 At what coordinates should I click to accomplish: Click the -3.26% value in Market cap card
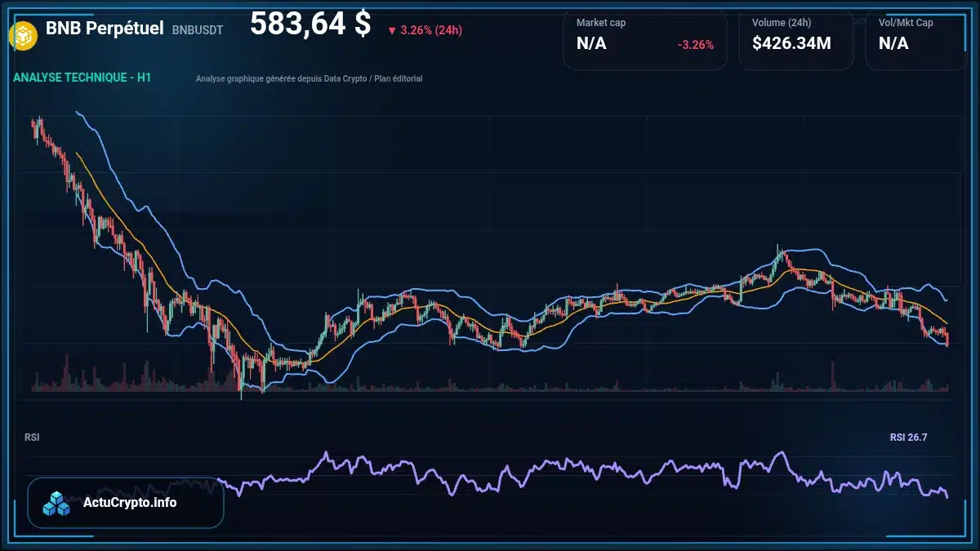pyautogui.click(x=696, y=45)
